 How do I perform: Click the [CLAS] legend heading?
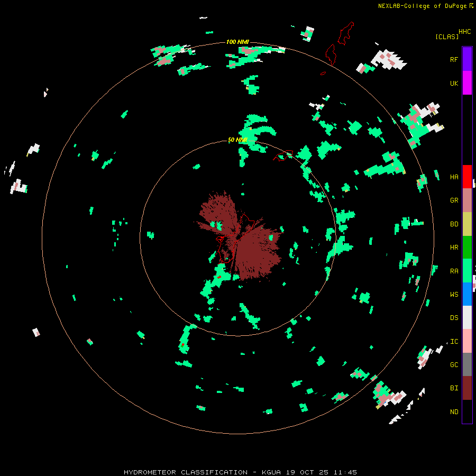(x=447, y=37)
